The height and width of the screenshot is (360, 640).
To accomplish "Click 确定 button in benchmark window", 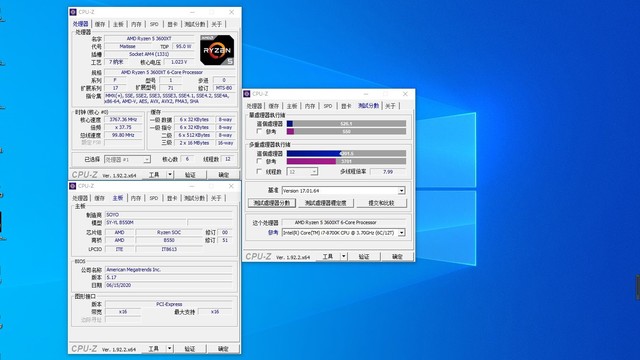I will (x=397, y=256).
